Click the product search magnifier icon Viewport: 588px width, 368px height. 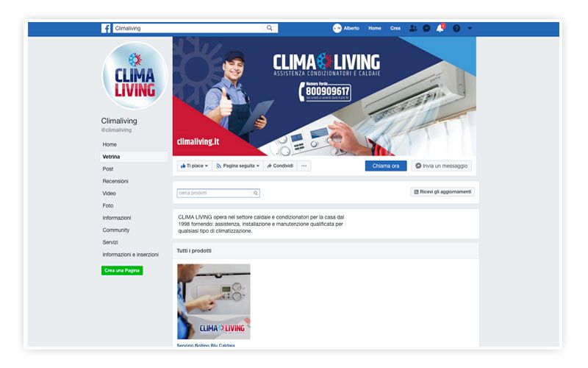(255, 193)
